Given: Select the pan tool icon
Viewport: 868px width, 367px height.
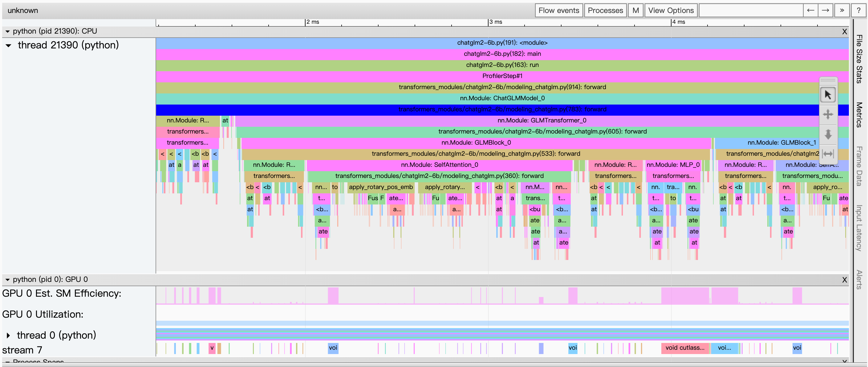Looking at the screenshot, I should [828, 114].
